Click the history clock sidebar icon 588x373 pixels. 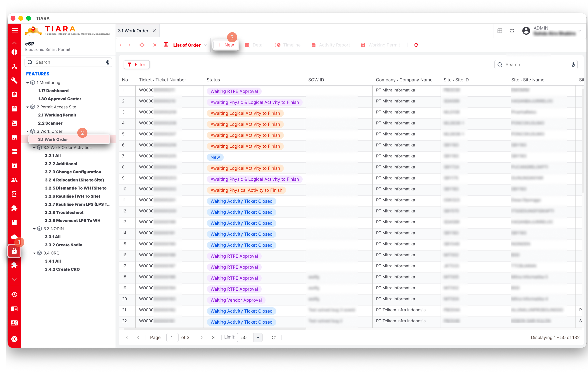[x=14, y=294]
